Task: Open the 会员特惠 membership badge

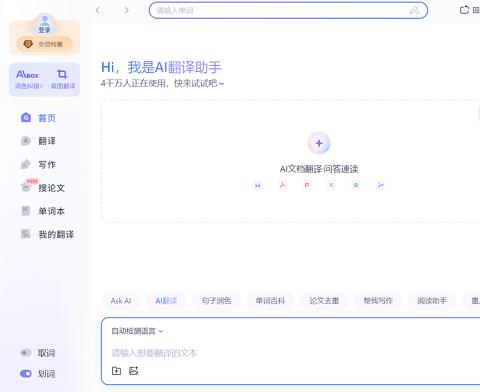Action: click(44, 44)
